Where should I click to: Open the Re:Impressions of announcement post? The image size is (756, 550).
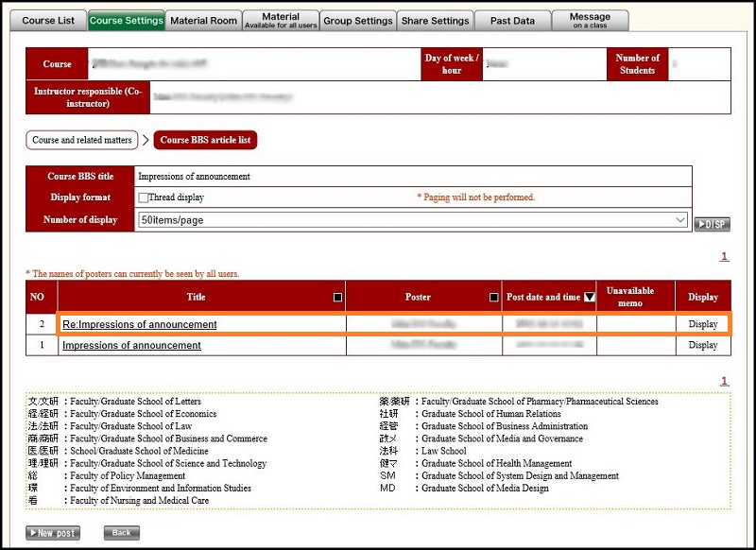140,325
